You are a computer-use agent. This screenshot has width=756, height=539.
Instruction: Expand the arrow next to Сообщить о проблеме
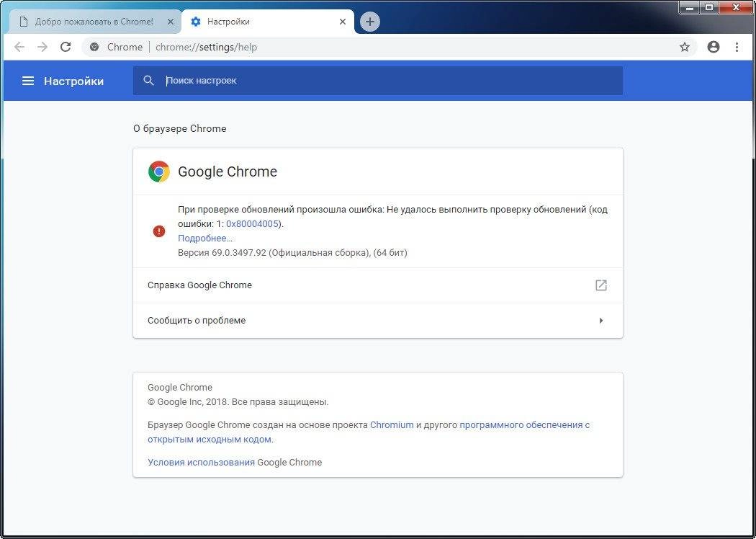coord(601,321)
